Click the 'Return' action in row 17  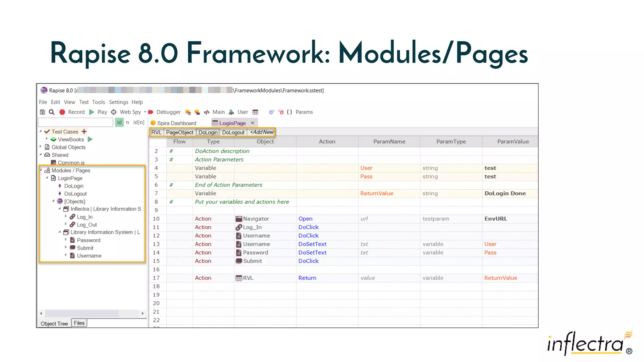click(x=307, y=278)
